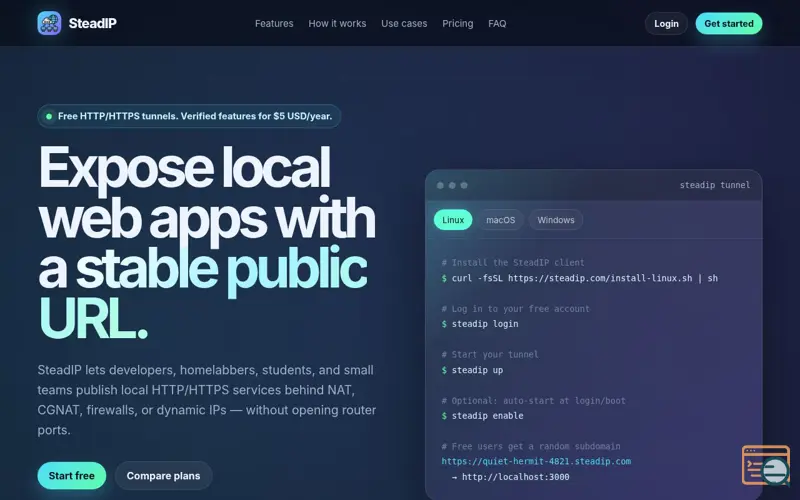Switch to the macOS tab
800x500 pixels.
(x=500, y=220)
